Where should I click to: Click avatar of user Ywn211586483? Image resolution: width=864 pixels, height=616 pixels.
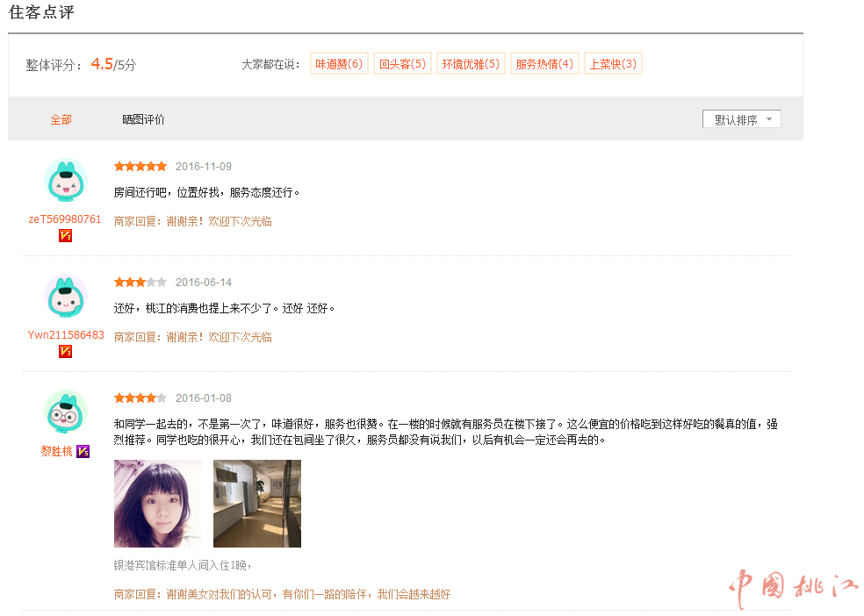point(66,297)
